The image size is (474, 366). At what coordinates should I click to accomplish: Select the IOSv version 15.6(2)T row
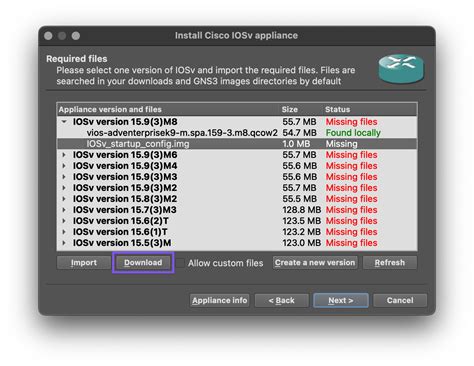(x=237, y=221)
